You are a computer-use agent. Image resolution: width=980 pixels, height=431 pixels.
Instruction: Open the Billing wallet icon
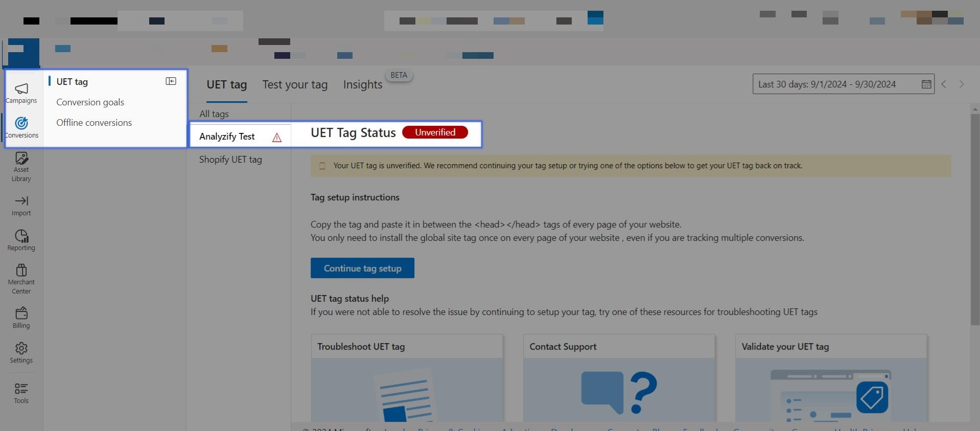pos(21,313)
